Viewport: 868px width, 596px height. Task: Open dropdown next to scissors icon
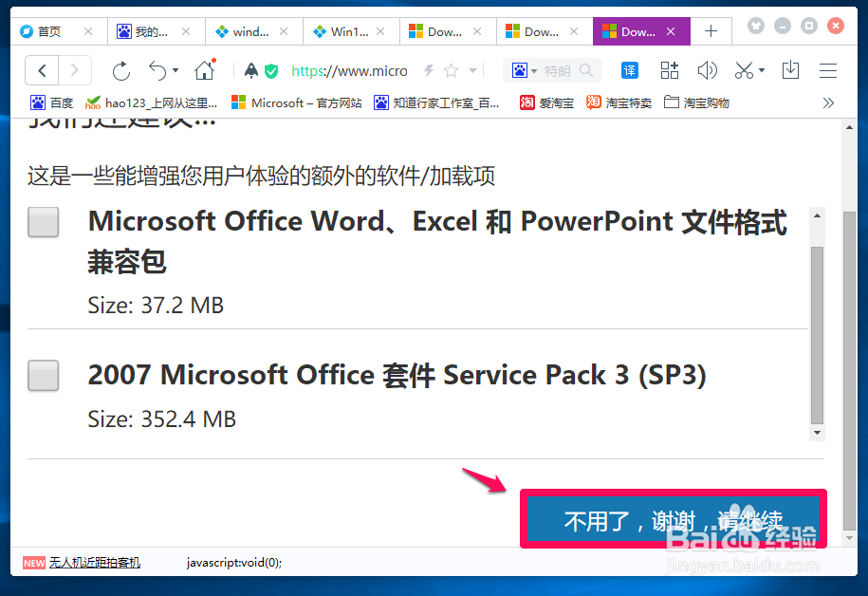coord(762,70)
